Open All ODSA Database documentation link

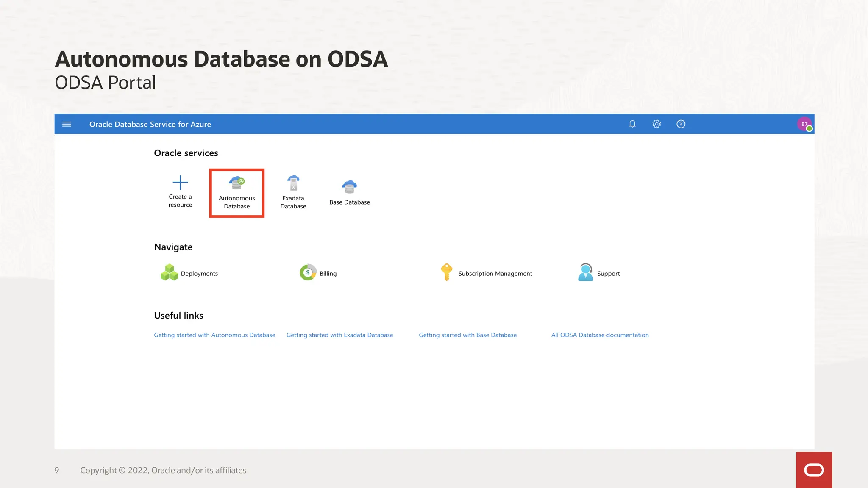pyautogui.click(x=600, y=335)
